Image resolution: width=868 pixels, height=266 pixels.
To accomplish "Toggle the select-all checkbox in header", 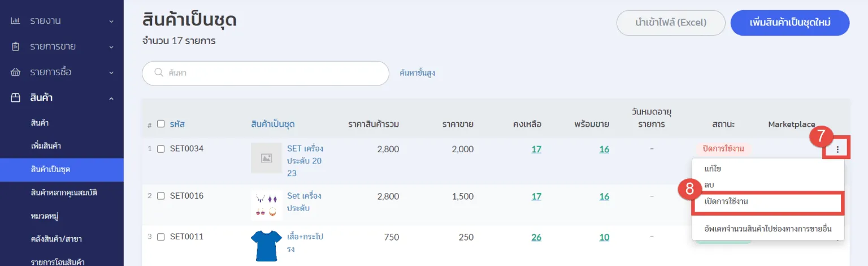I will [x=161, y=124].
